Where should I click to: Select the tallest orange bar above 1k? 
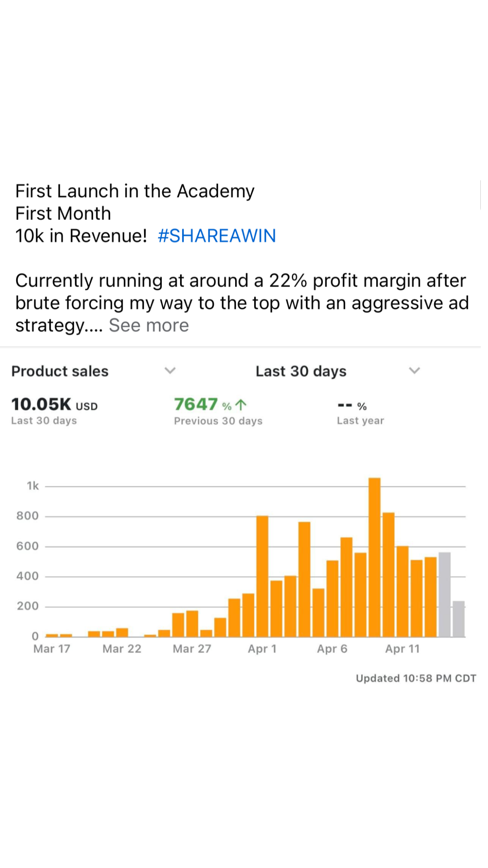coord(374,557)
